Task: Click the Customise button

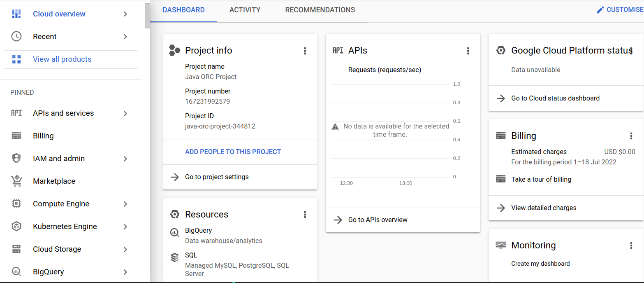Action: (x=620, y=10)
